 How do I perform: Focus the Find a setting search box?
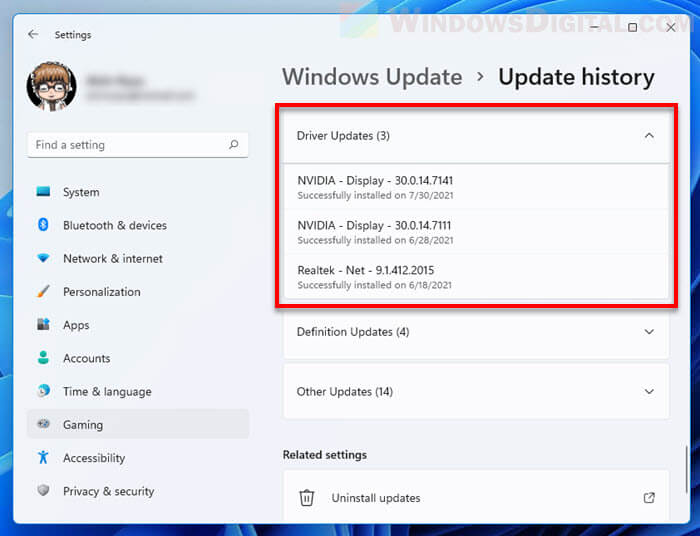[x=138, y=145]
